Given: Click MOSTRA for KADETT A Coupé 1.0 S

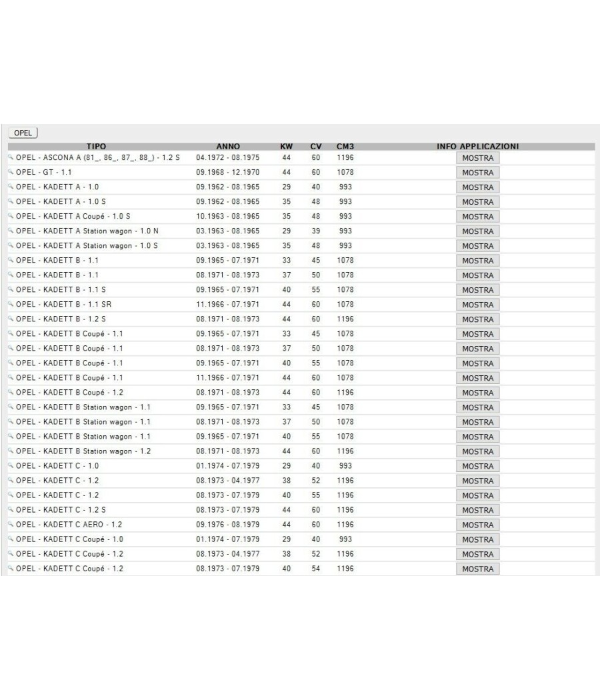Looking at the screenshot, I should [478, 217].
